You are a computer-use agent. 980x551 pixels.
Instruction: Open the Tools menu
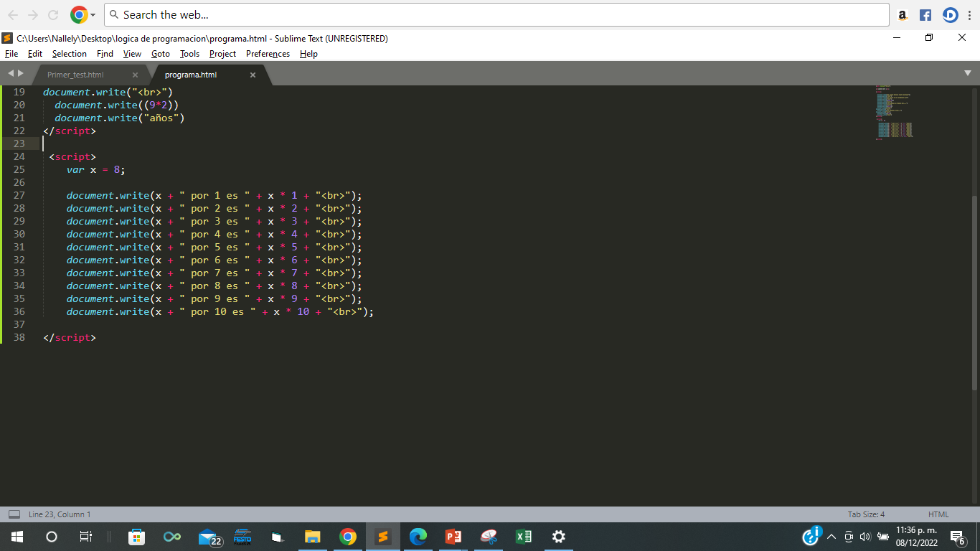[189, 54]
